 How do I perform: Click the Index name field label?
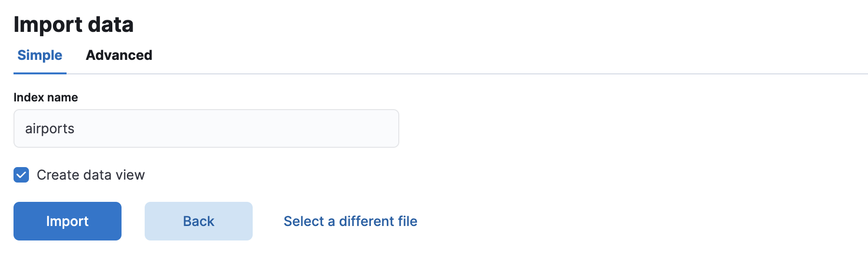(x=46, y=98)
